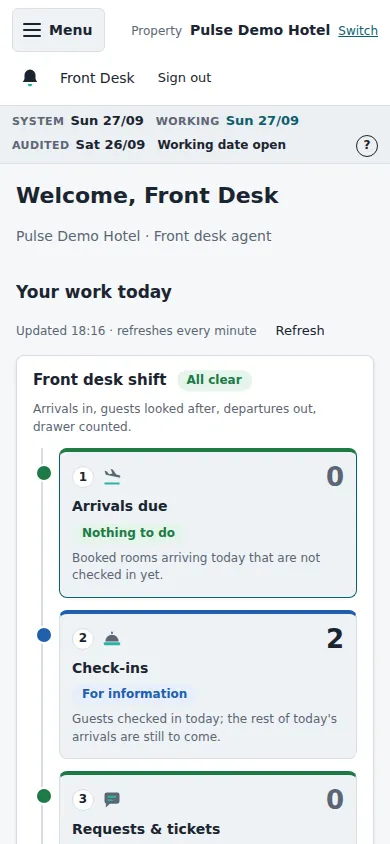390x844 pixels.
Task: Click the step 2 number badge
Action: tap(83, 638)
